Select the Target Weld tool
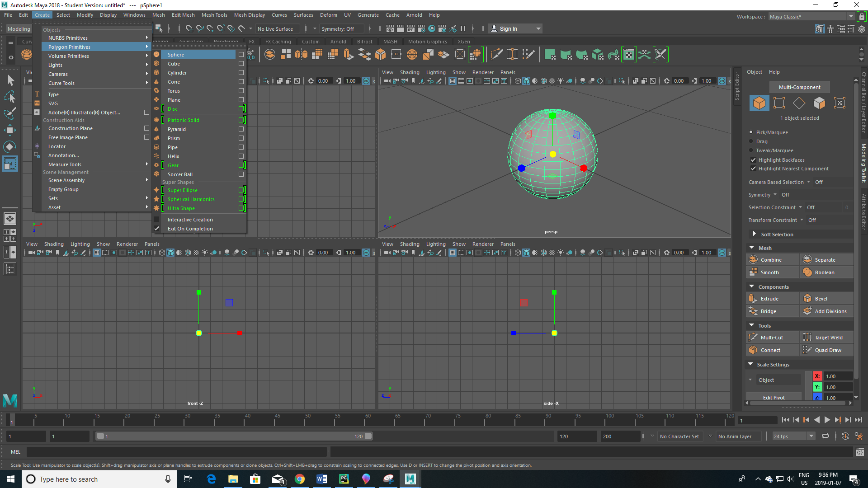The height and width of the screenshot is (488, 868). tap(827, 338)
